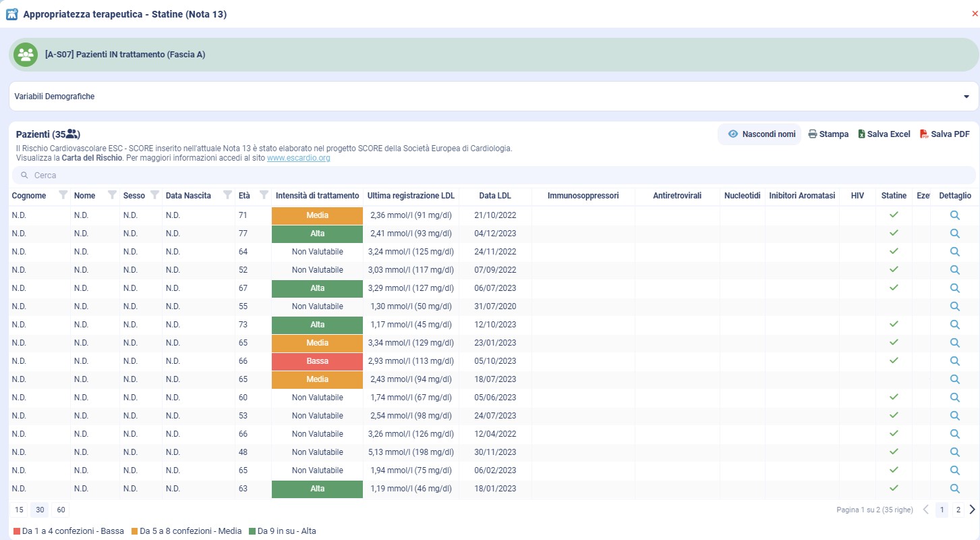Open the www.escardio.org link
980x540 pixels.
298,159
